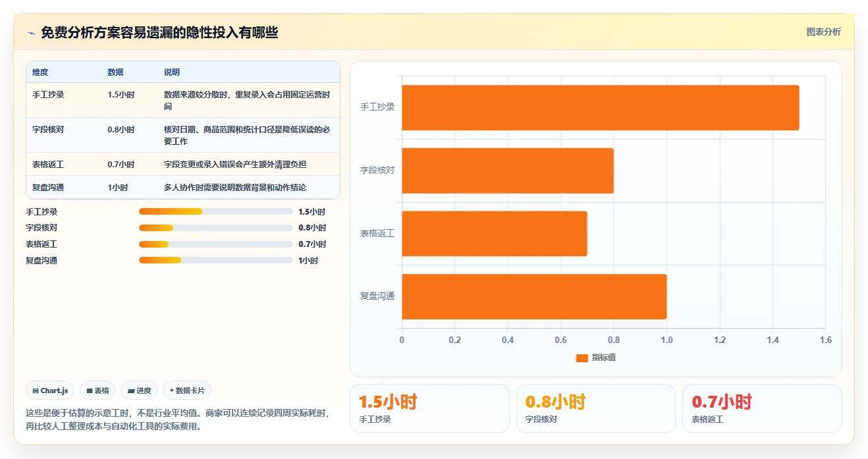The image size is (868, 459).
Task: Select the Chart.js chip
Action: coord(51,391)
